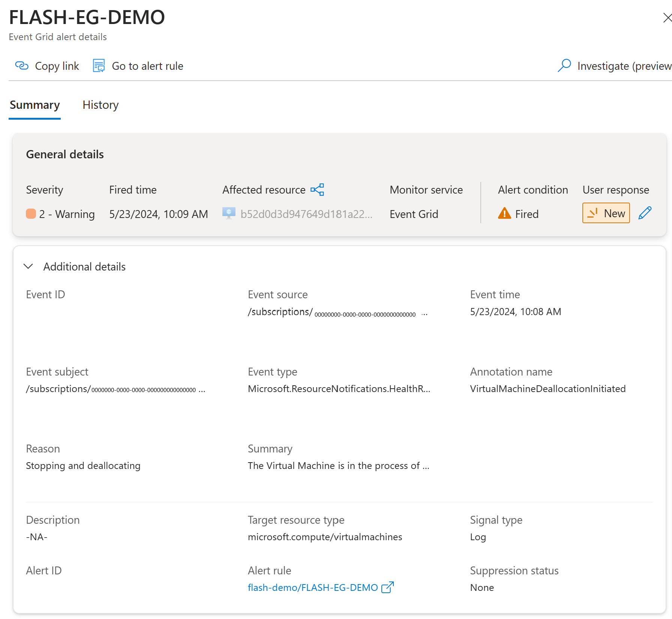Switch to the History tab
Screen dimensions: 672x619
pyautogui.click(x=100, y=105)
